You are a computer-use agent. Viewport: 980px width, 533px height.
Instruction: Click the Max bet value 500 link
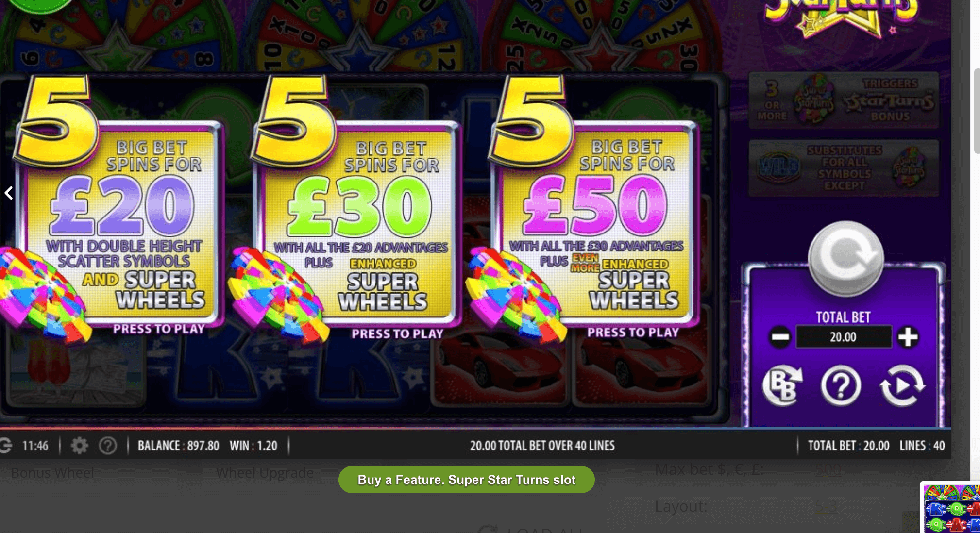coord(828,469)
